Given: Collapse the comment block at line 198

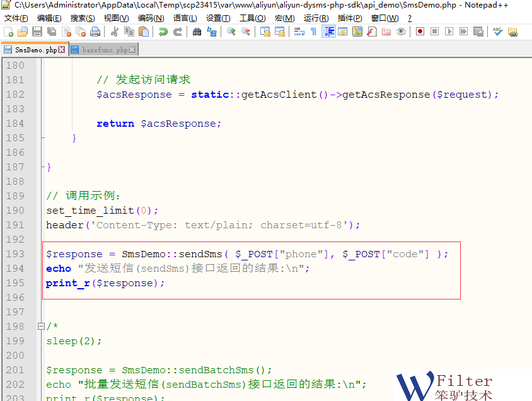Looking at the screenshot, I should [x=42, y=327].
